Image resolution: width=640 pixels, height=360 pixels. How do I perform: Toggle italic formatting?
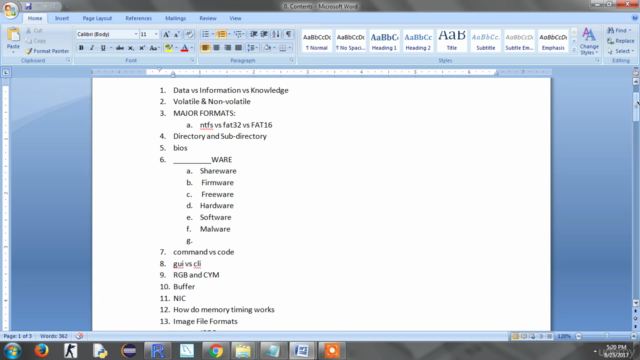(92, 48)
